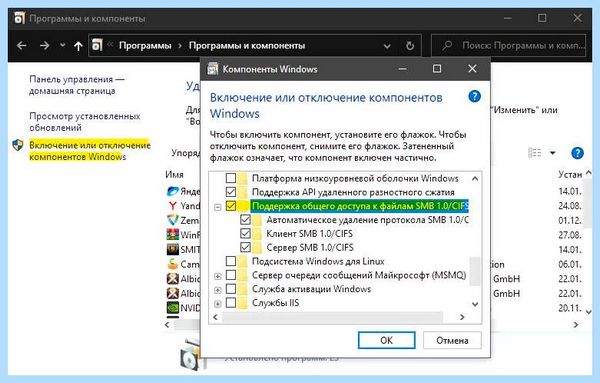The image size is (600, 383).
Task: Open help in the Windows Components dialog
Action: 474,96
